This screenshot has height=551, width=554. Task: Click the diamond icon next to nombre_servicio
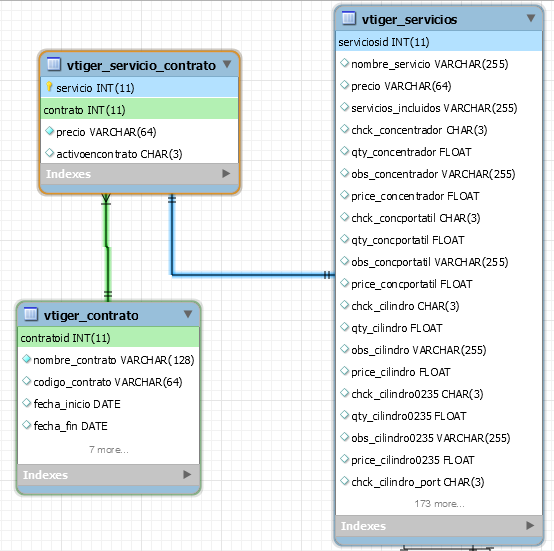click(x=344, y=63)
